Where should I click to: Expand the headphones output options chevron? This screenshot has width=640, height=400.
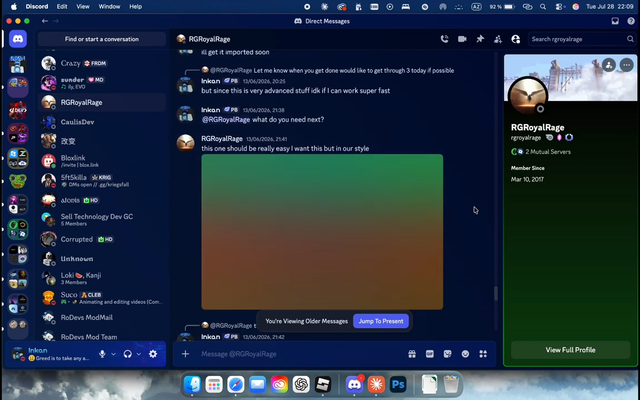pyautogui.click(x=139, y=354)
